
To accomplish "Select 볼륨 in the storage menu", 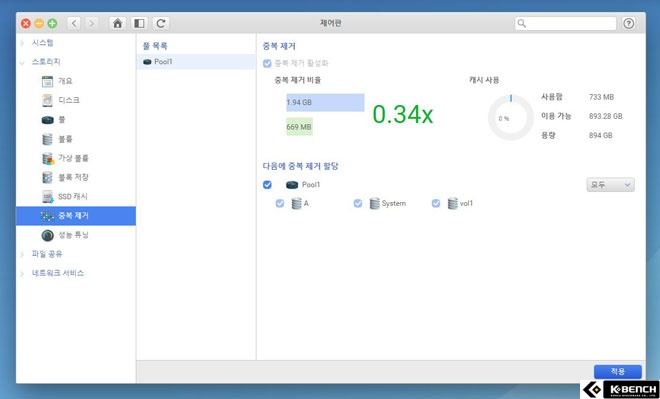I will pyautogui.click(x=65, y=139).
